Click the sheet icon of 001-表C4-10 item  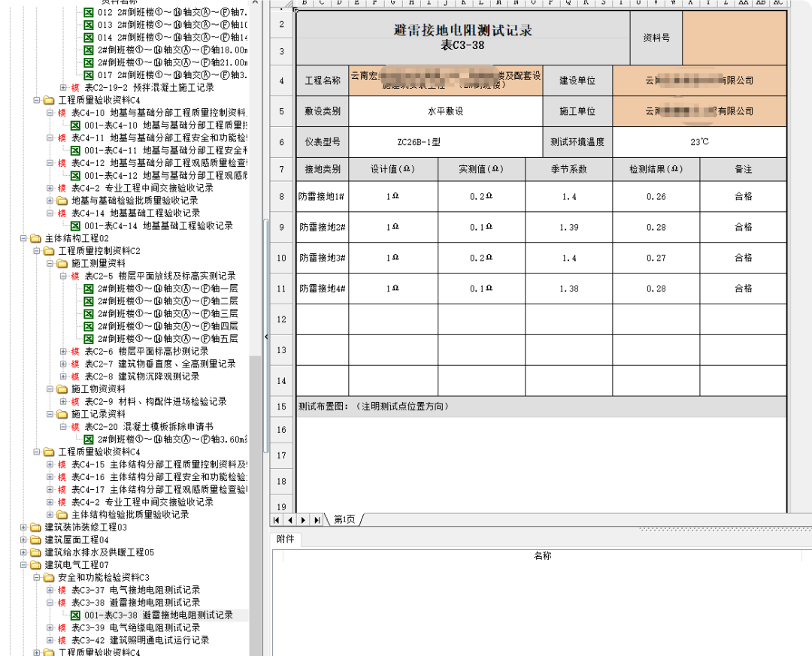click(x=76, y=125)
